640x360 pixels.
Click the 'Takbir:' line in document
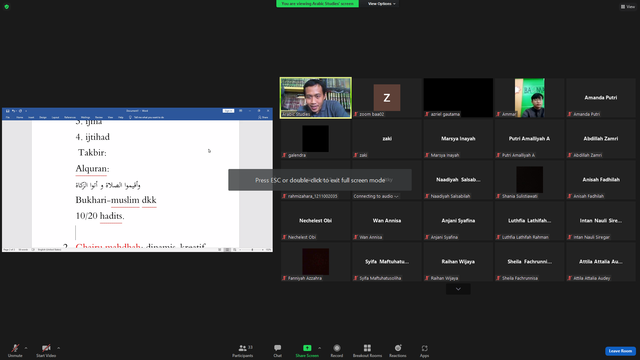pos(92,153)
